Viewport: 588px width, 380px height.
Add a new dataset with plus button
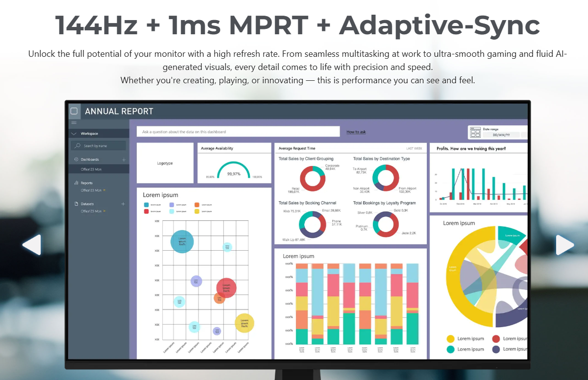(123, 204)
